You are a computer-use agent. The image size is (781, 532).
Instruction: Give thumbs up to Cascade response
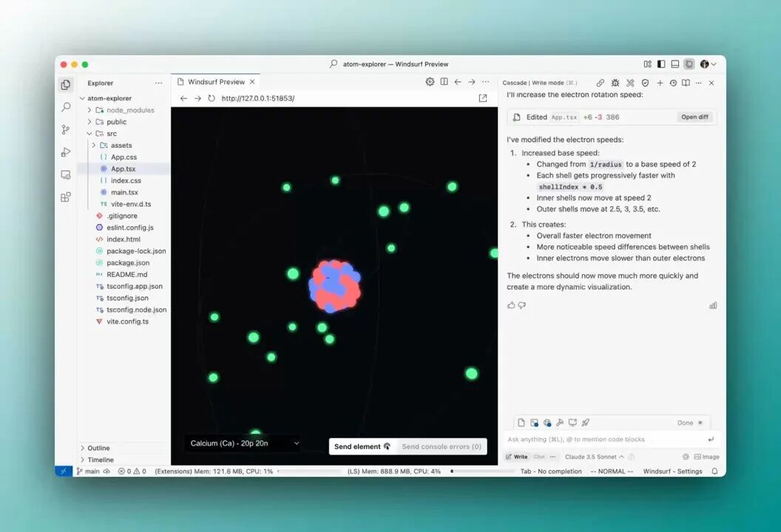511,305
